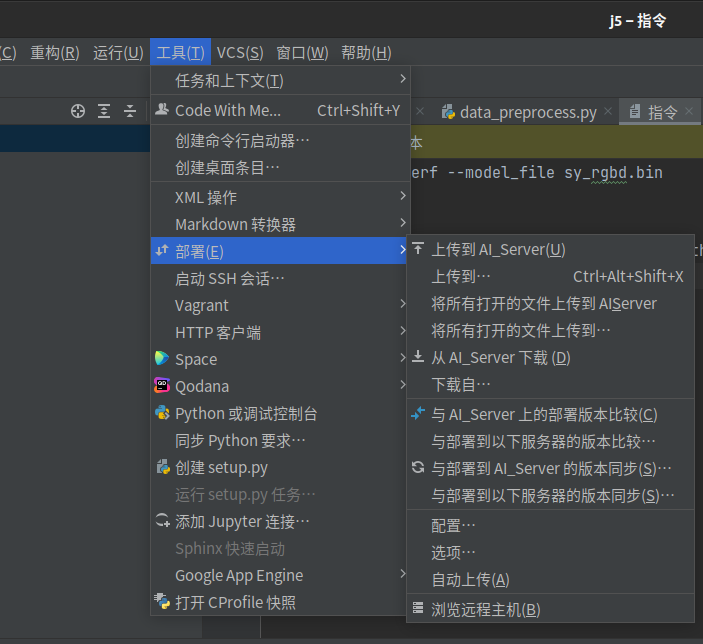The width and height of the screenshot is (703, 644).
Task: Select 与部署到以下服务器的版本比较…
Action: (x=550, y=441)
